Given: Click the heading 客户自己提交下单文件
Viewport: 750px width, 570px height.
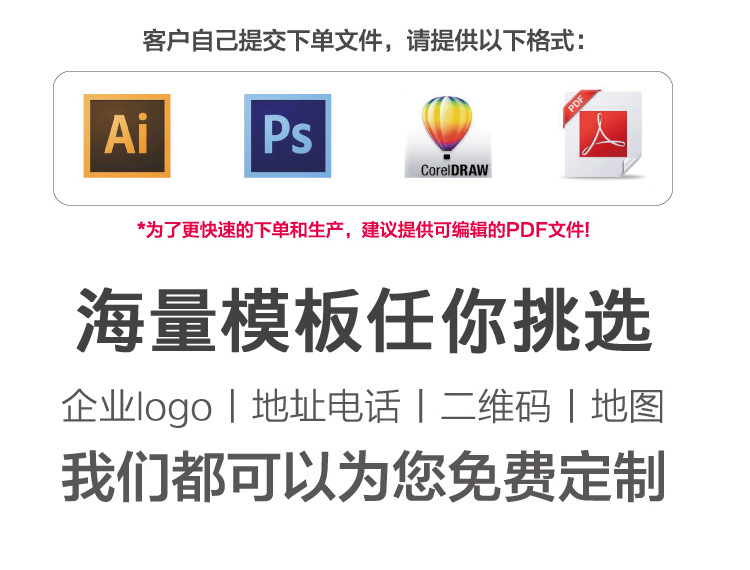Looking at the screenshot, I should (263, 40).
